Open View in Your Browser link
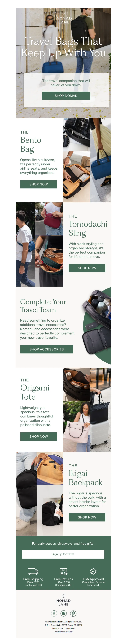This screenshot has height=644, width=127. click(x=63, y=631)
